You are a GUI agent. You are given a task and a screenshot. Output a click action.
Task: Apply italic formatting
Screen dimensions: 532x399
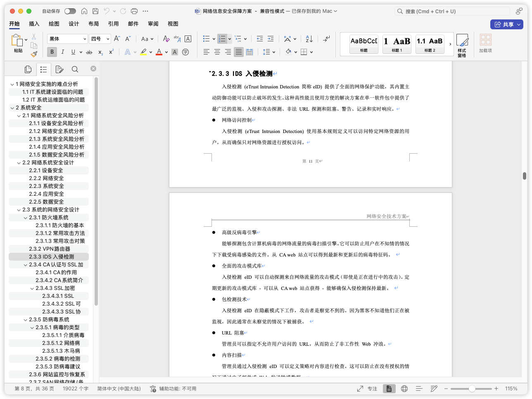62,52
